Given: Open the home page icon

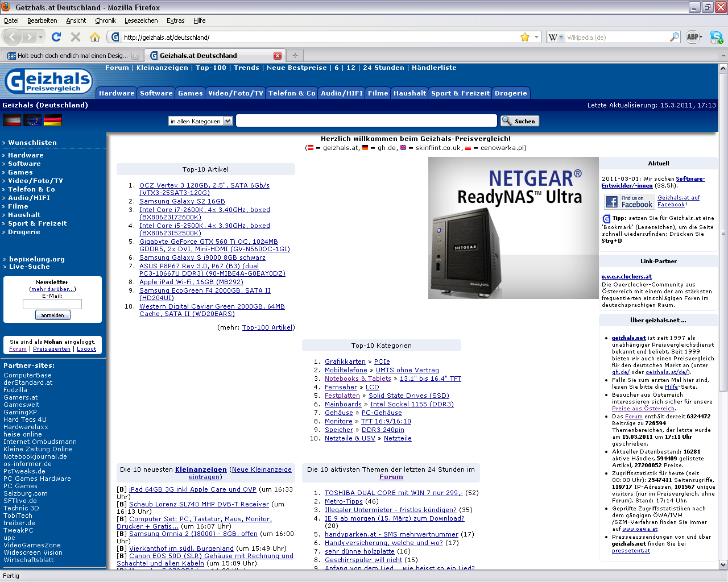Looking at the screenshot, I should tap(95, 37).
